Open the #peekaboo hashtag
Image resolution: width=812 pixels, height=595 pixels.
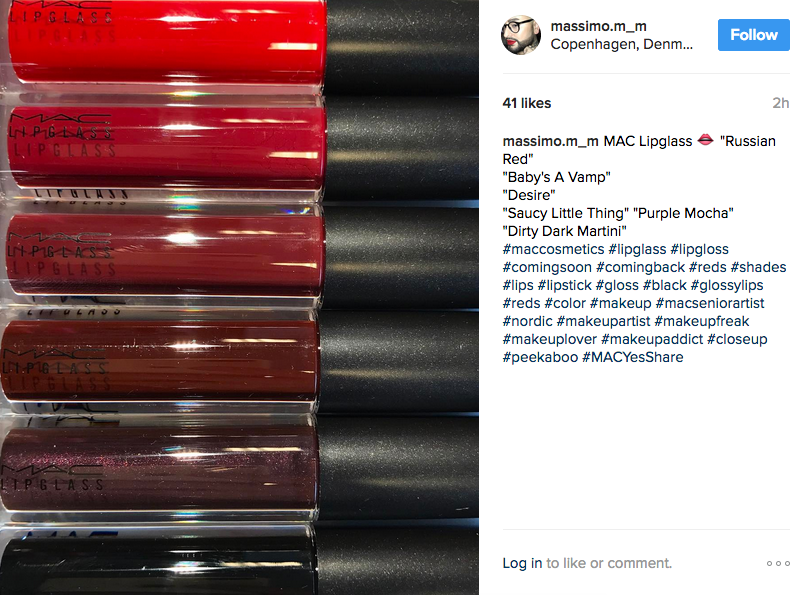[x=540, y=357]
